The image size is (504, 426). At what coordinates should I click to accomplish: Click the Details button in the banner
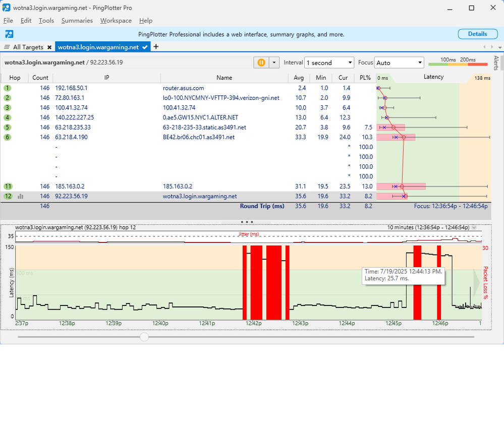pos(478,34)
